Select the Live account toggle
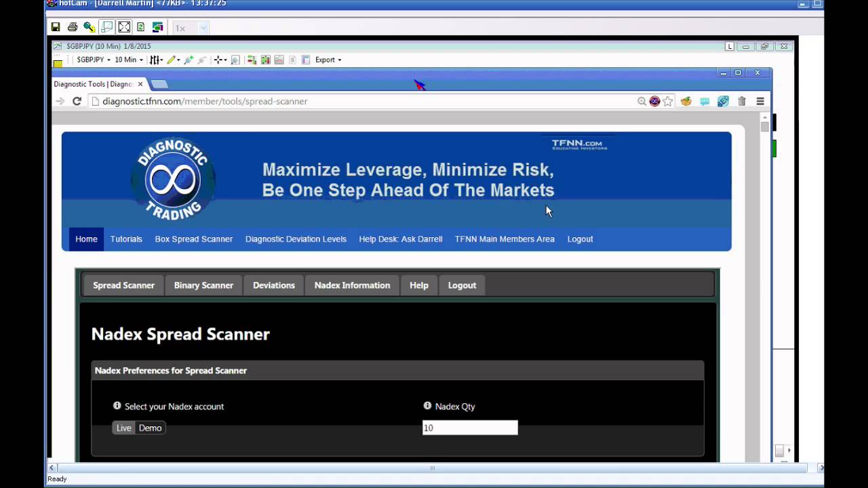This screenshot has height=488, width=868. [123, 428]
